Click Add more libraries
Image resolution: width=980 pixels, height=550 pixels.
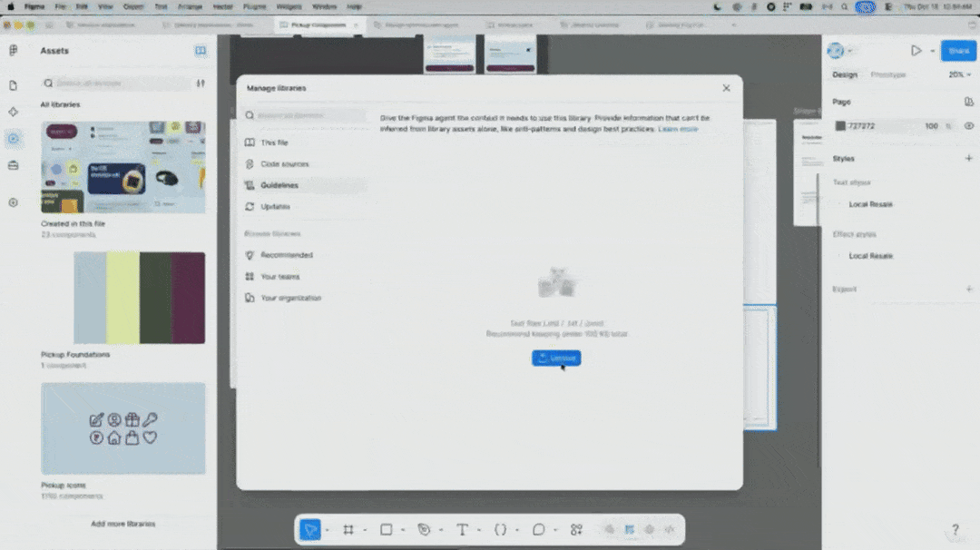(x=123, y=524)
